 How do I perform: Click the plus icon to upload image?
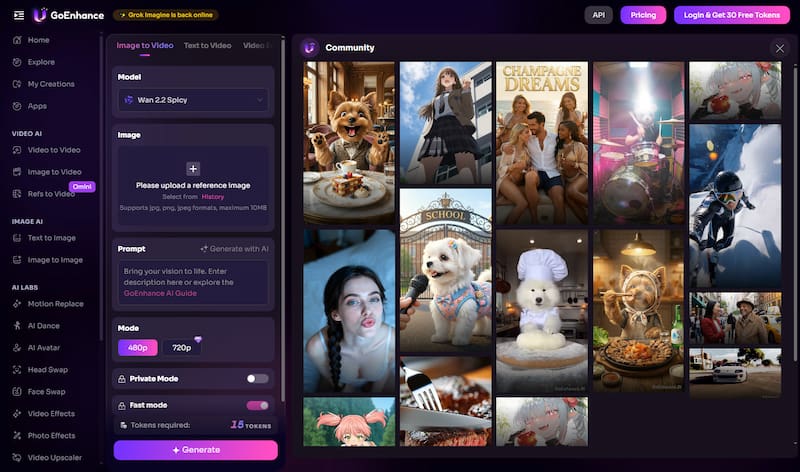tap(193, 168)
